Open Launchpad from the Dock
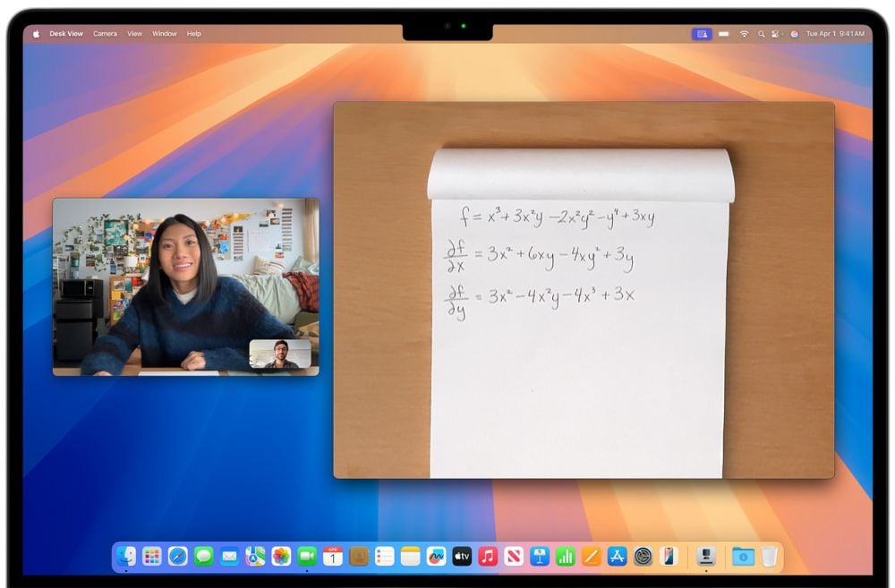 click(x=152, y=556)
